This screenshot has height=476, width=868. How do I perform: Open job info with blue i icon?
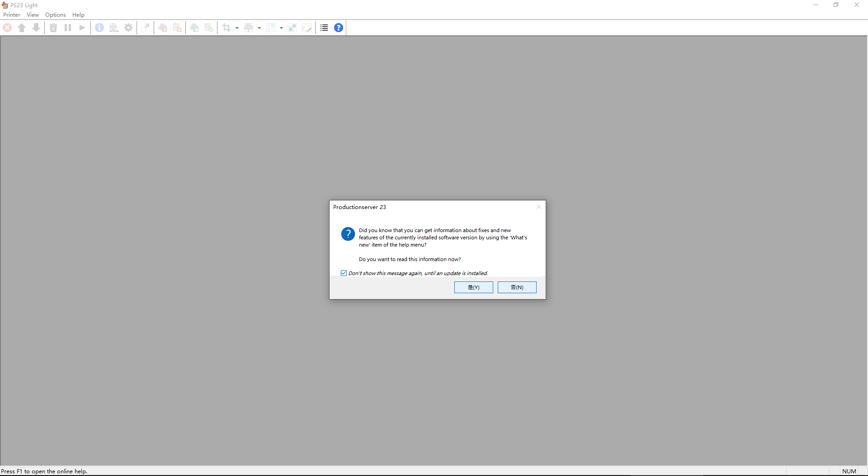pos(99,28)
